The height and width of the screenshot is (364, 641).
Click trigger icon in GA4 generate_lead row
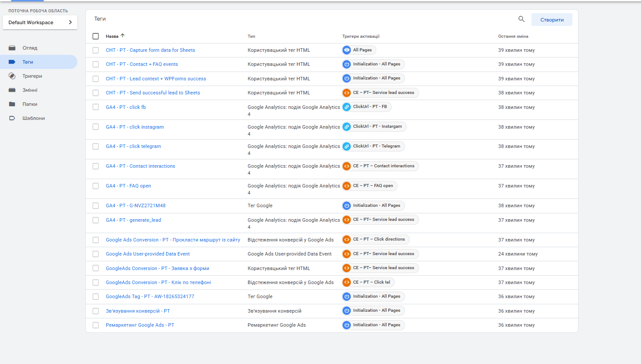(347, 220)
